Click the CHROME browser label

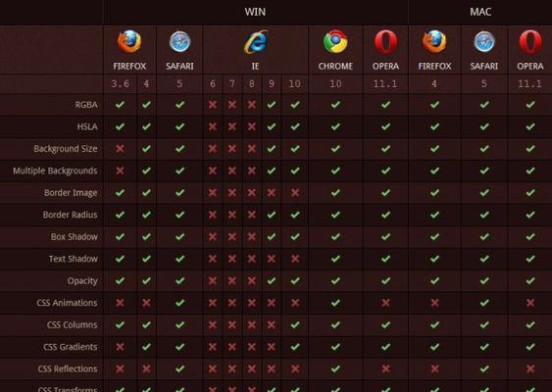point(335,67)
